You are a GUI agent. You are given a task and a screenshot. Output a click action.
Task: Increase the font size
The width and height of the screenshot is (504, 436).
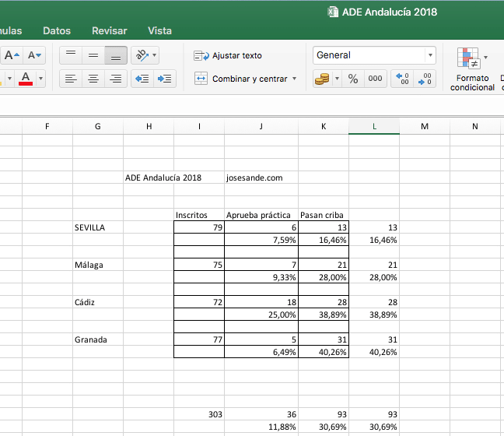pyautogui.click(x=12, y=55)
